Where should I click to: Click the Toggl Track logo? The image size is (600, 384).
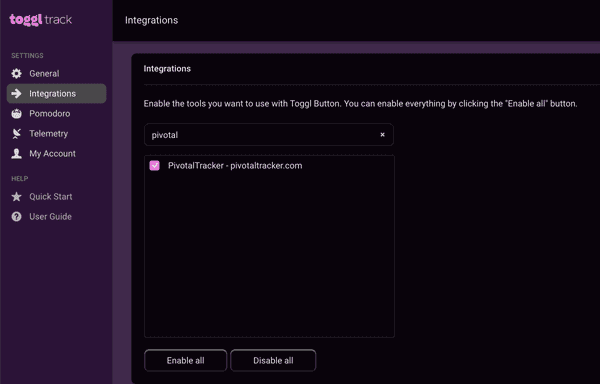click(x=41, y=20)
